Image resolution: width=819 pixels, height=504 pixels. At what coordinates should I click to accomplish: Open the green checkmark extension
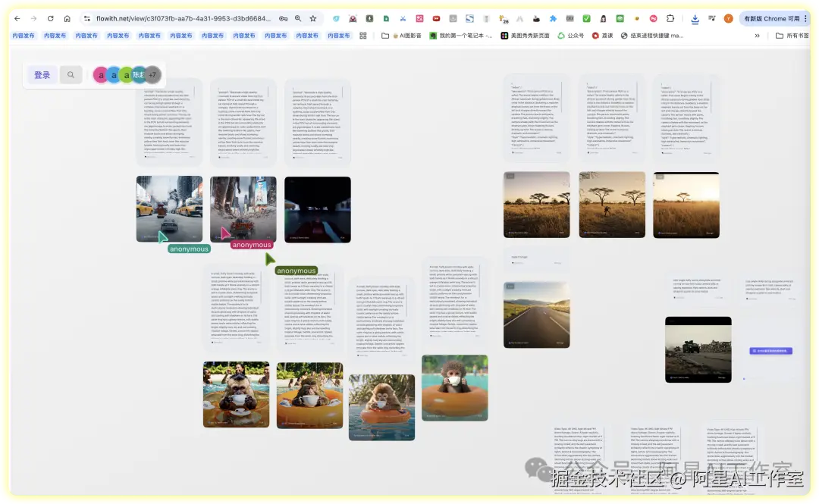click(586, 18)
